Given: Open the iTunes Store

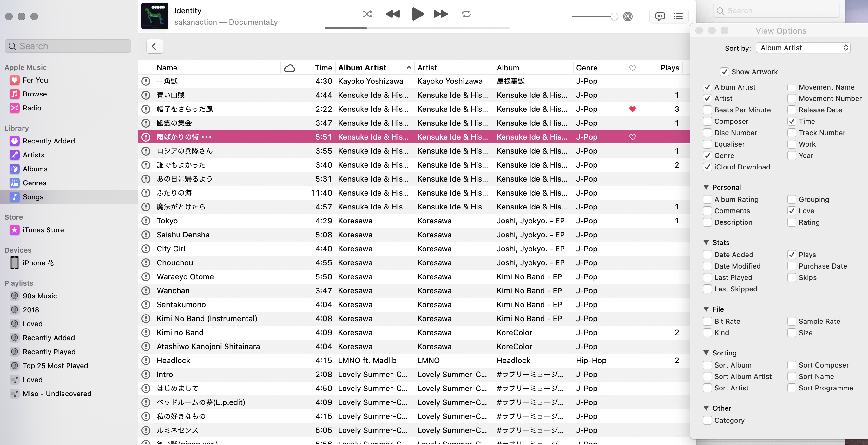Looking at the screenshot, I should 43,230.
